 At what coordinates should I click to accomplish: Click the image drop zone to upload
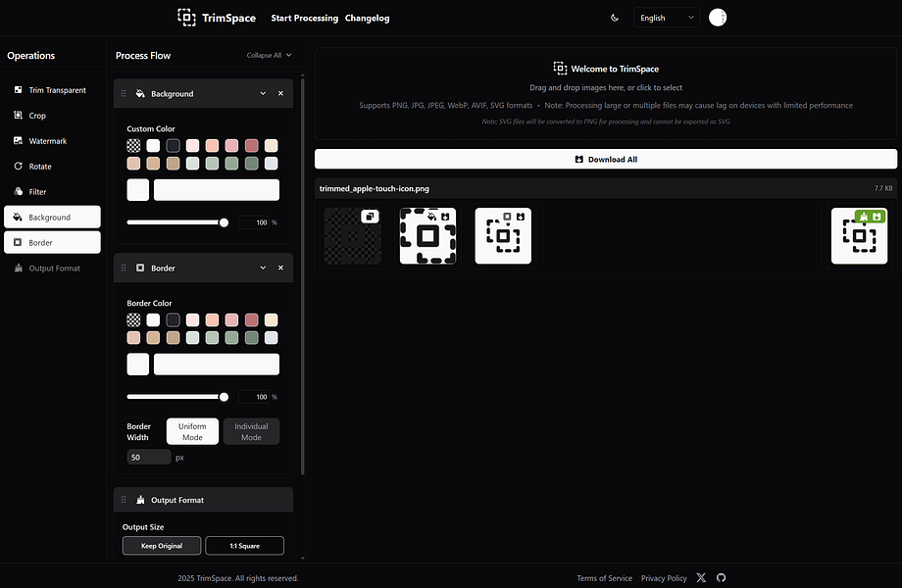(606, 94)
